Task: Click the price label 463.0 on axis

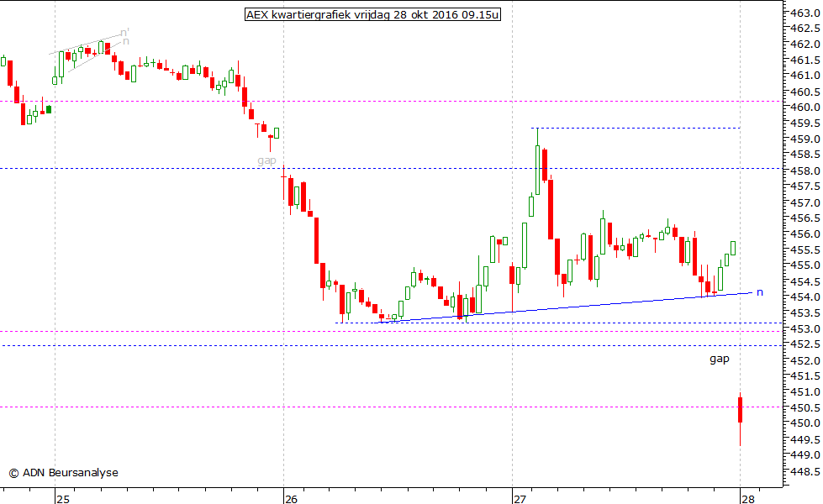Action: pos(805,13)
